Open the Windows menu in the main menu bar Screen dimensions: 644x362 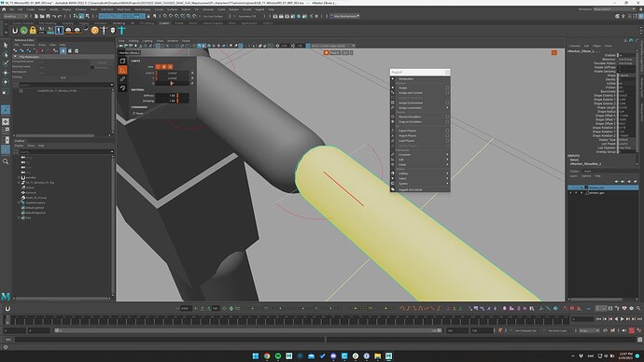tap(81, 9)
